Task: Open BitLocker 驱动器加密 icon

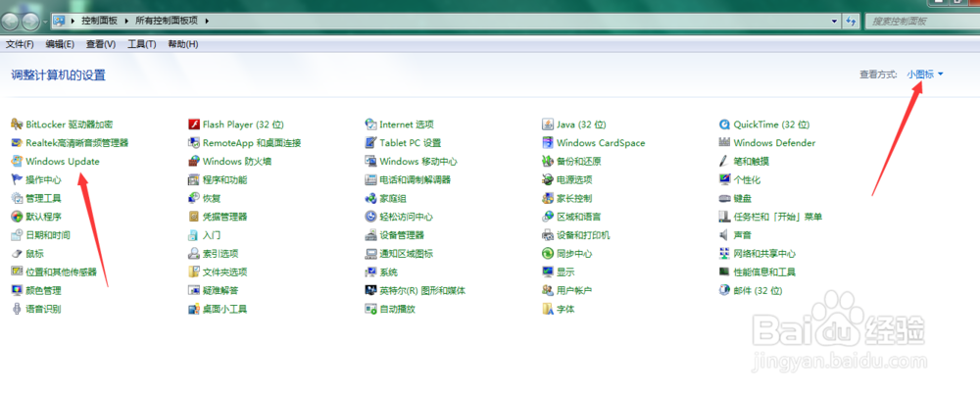Action: click(x=17, y=124)
